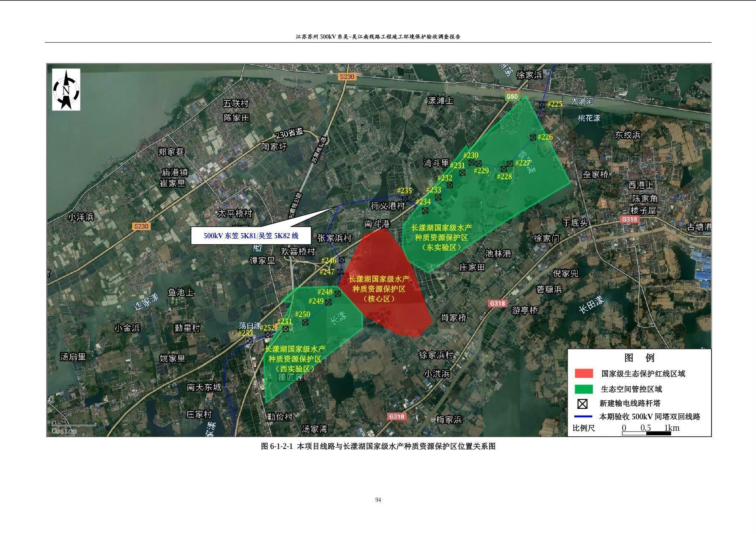Click the legend's crossed-box tower symbol
Screen dimensions: 756x534
583,404
